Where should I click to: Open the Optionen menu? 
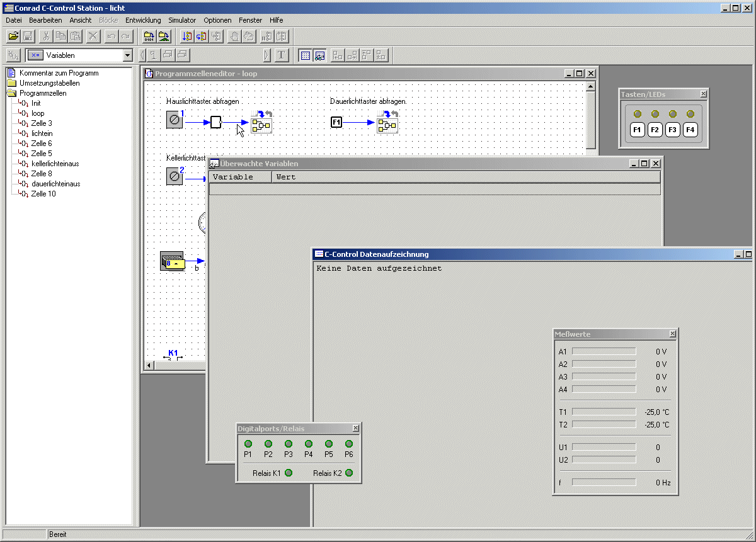(x=217, y=20)
